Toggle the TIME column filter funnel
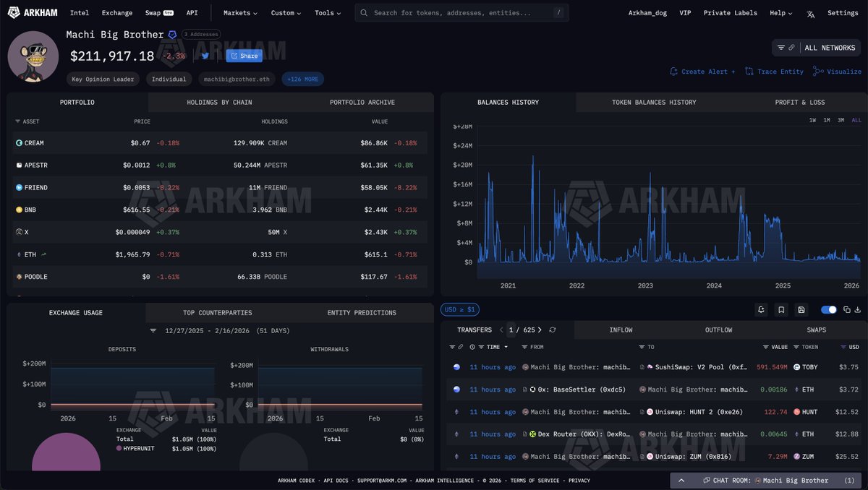The height and width of the screenshot is (490, 868). (x=481, y=347)
